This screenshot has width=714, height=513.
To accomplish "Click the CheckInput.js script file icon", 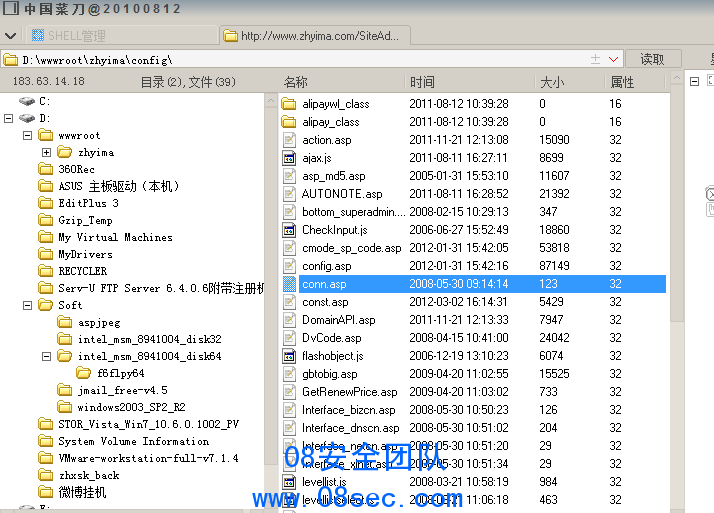I will click(x=289, y=230).
